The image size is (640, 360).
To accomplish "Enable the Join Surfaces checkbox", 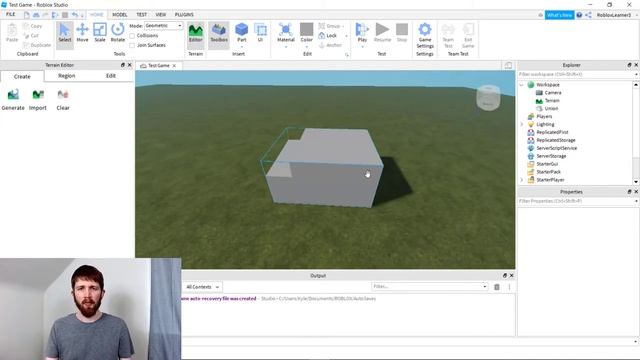I will pyautogui.click(x=132, y=45).
